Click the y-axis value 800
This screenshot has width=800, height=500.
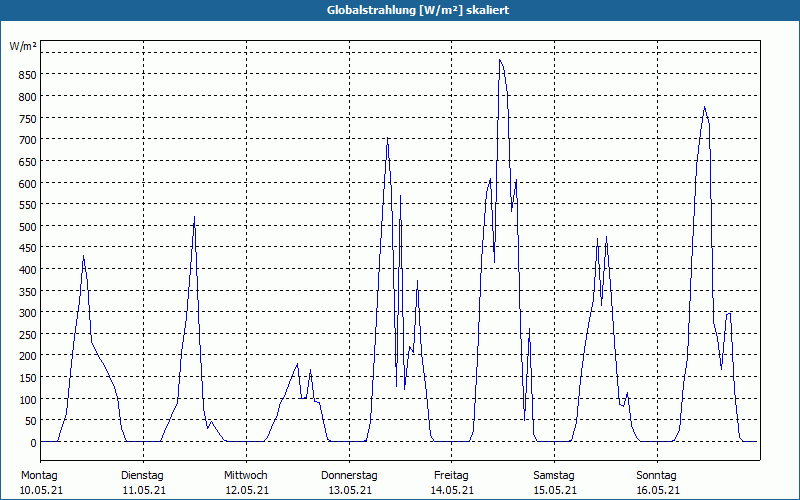tap(27, 96)
